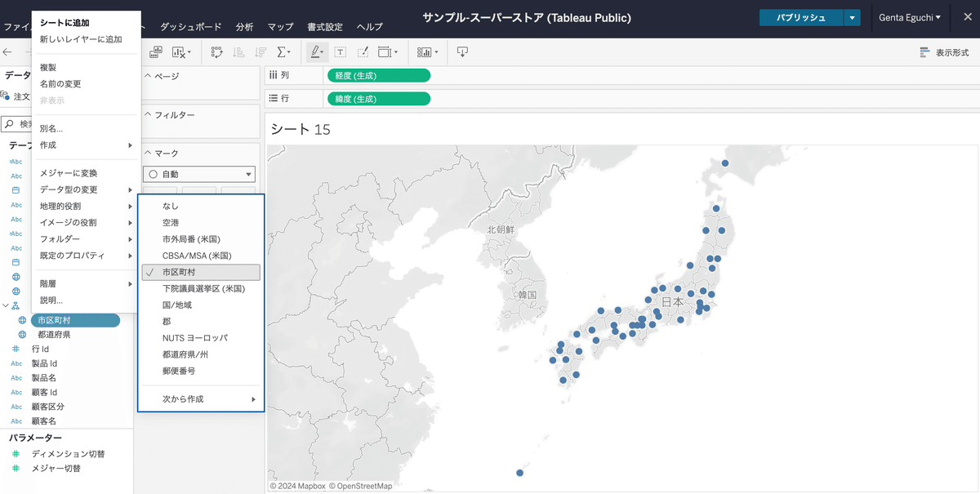980x494 pixels.
Task: Open the dropdown arrow on sigma totals
Action: pyautogui.click(x=291, y=52)
